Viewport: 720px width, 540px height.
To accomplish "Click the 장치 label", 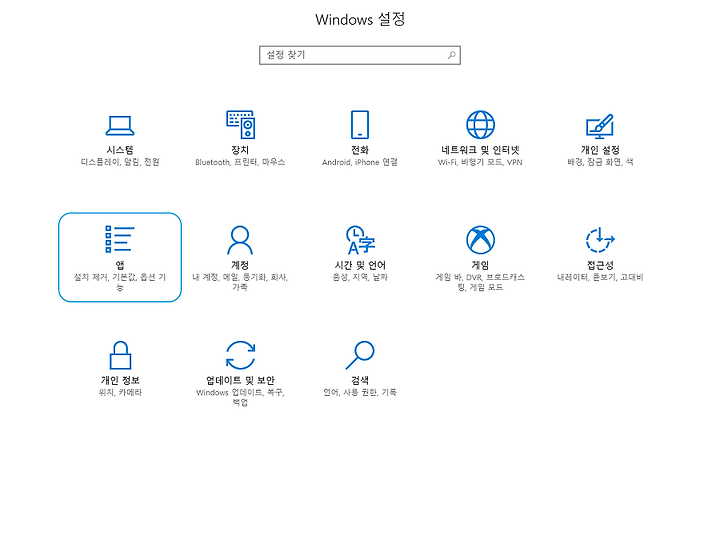I will [240, 150].
